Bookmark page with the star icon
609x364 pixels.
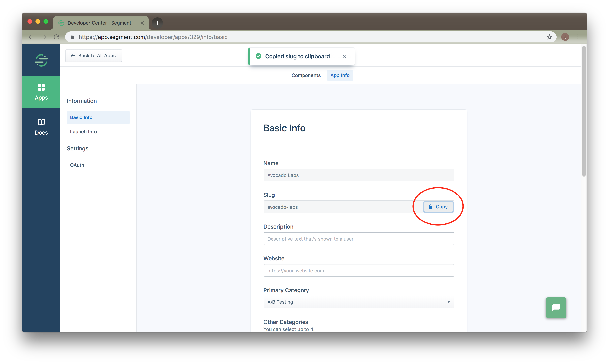549,37
